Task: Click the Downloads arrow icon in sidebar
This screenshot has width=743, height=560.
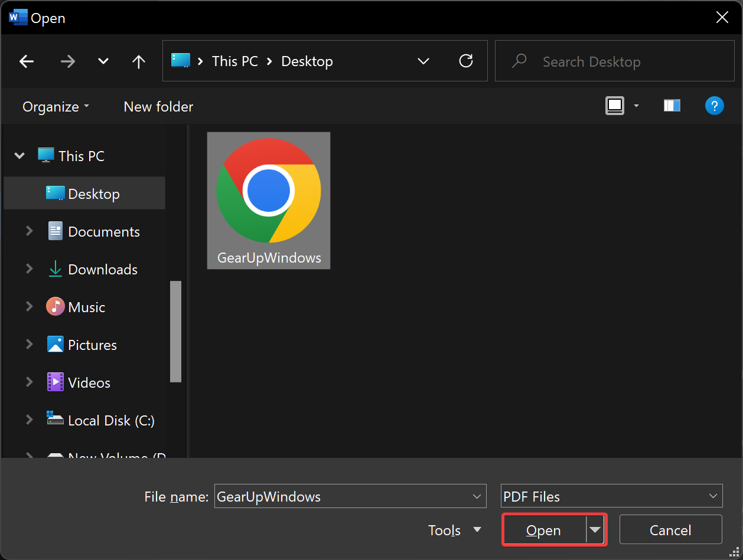Action: tap(55, 269)
